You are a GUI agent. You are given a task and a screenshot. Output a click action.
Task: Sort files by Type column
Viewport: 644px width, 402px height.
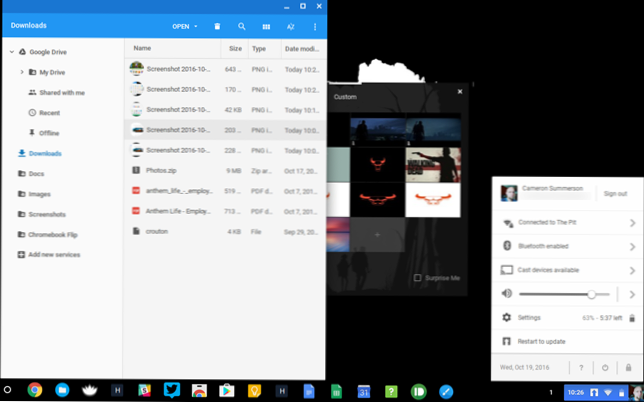[259, 49]
